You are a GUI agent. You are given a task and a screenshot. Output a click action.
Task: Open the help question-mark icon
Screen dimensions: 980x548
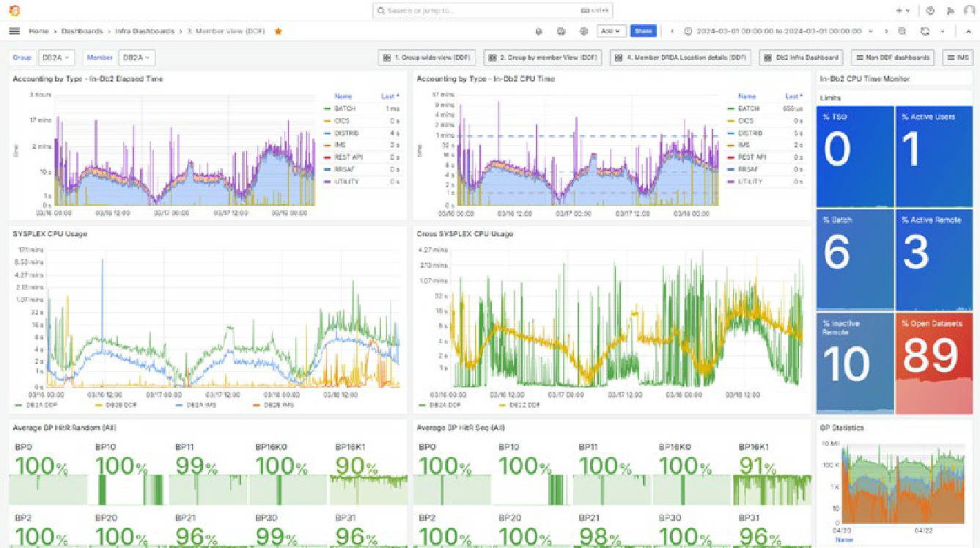tap(930, 11)
